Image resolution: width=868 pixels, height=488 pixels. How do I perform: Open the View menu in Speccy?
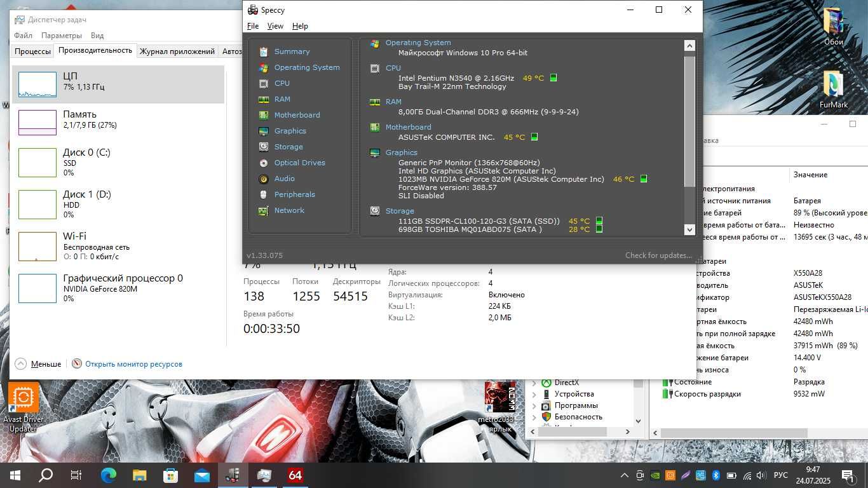coord(275,26)
